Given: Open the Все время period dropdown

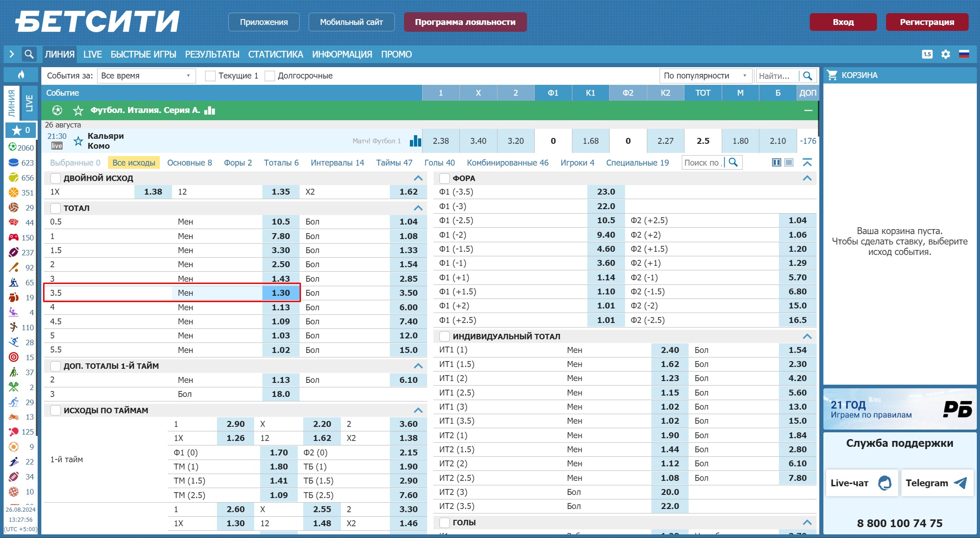Looking at the screenshot, I should (146, 76).
